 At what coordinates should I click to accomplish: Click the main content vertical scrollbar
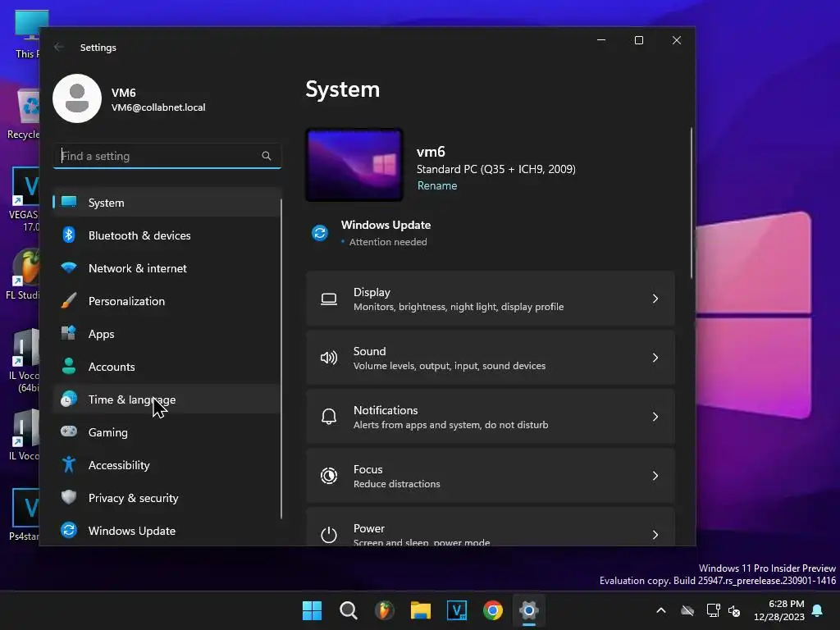pyautogui.click(x=691, y=203)
